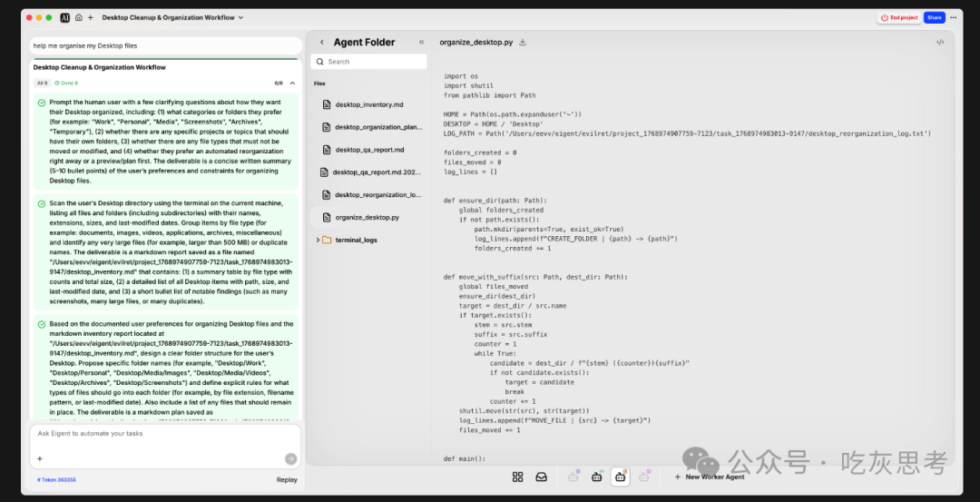Click the chat input Ask Eigent field
The image size is (980, 502).
coord(165,433)
